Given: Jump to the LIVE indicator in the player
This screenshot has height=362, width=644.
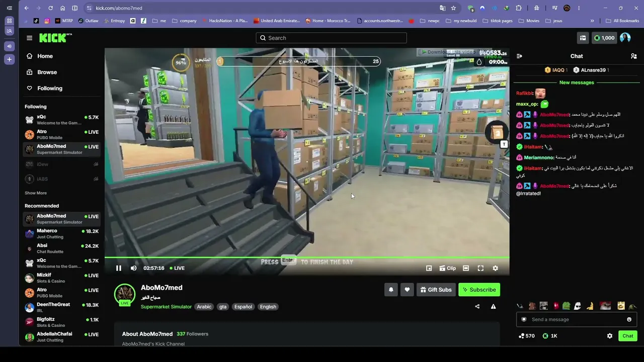Looking at the screenshot, I should tap(177, 268).
